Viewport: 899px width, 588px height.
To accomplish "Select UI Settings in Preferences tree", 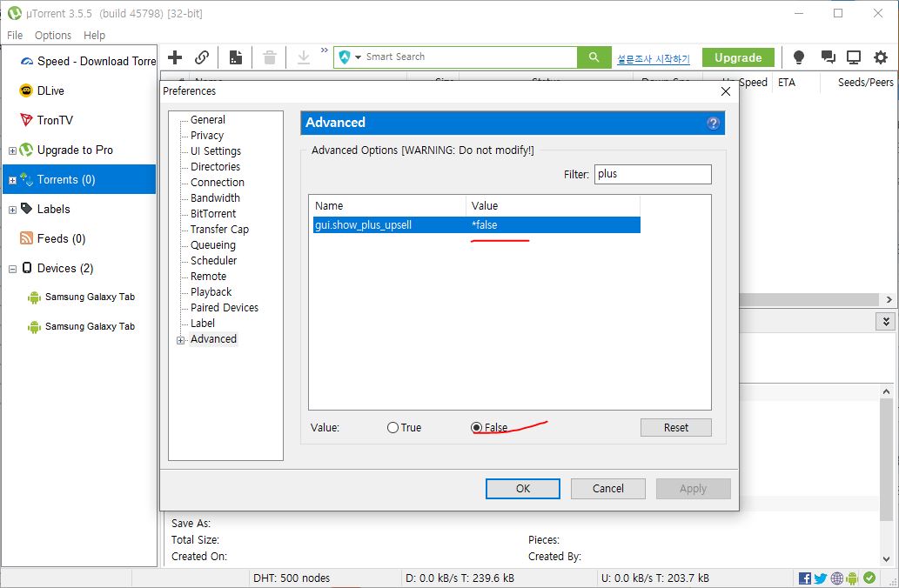I will pos(216,151).
